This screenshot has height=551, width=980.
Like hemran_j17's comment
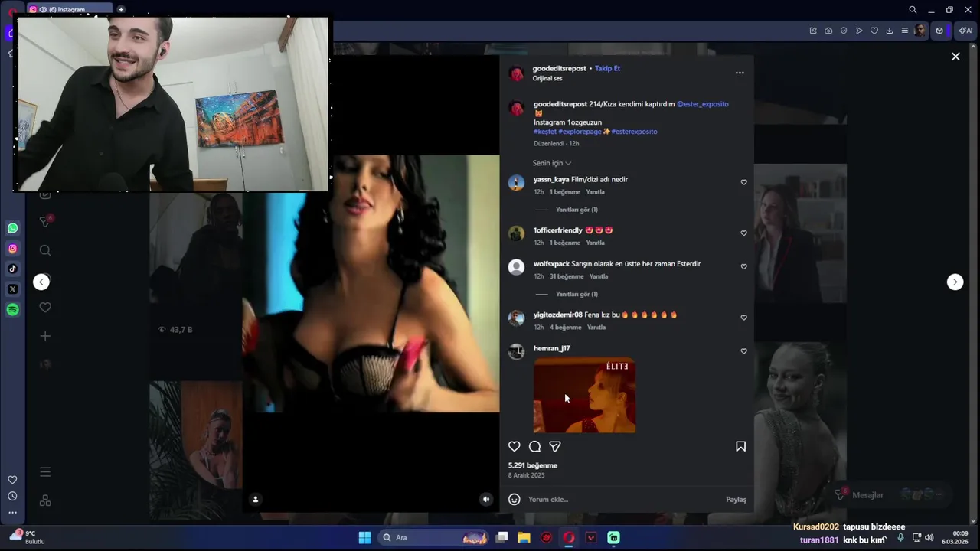pos(743,350)
